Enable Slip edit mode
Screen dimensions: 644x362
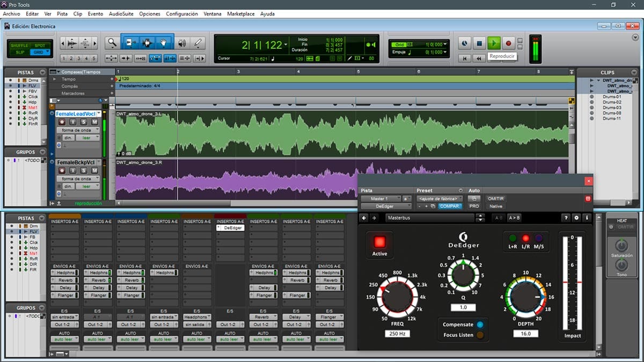[20, 52]
